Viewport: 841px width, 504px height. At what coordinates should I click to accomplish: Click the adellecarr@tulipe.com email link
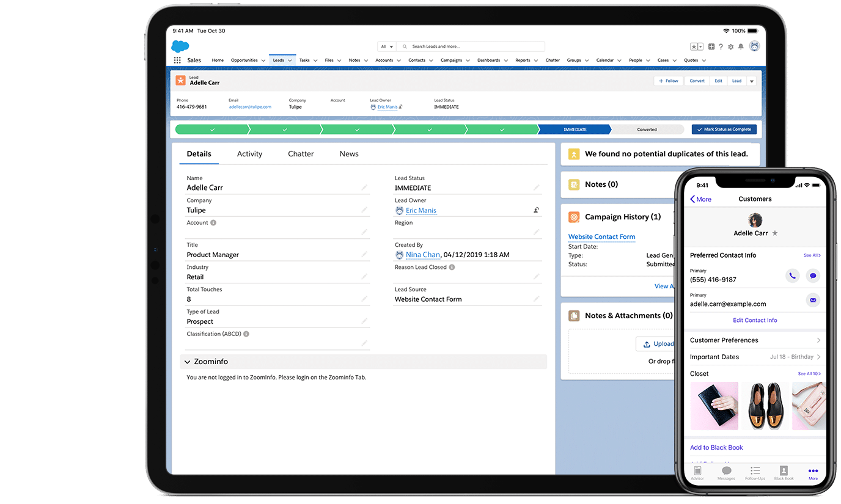pyautogui.click(x=250, y=107)
